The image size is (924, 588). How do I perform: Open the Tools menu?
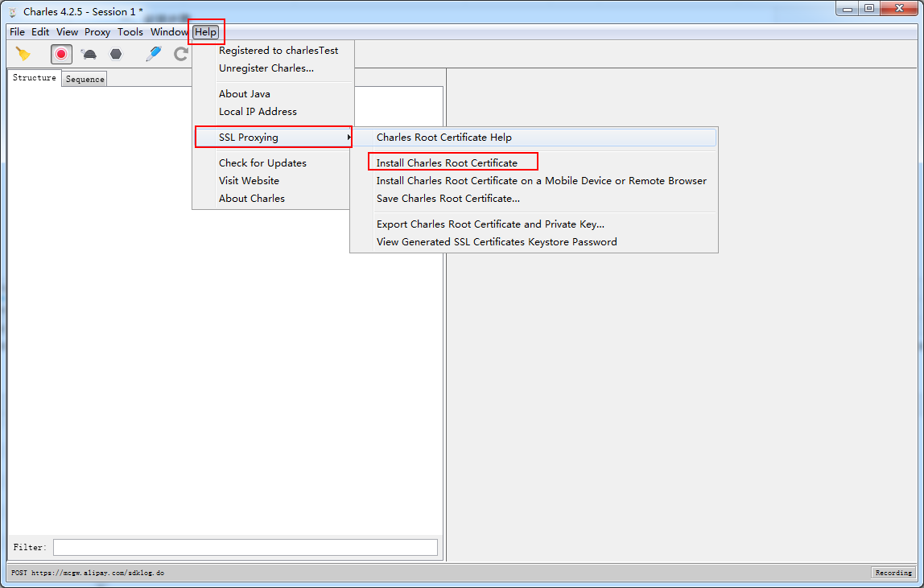pyautogui.click(x=130, y=32)
